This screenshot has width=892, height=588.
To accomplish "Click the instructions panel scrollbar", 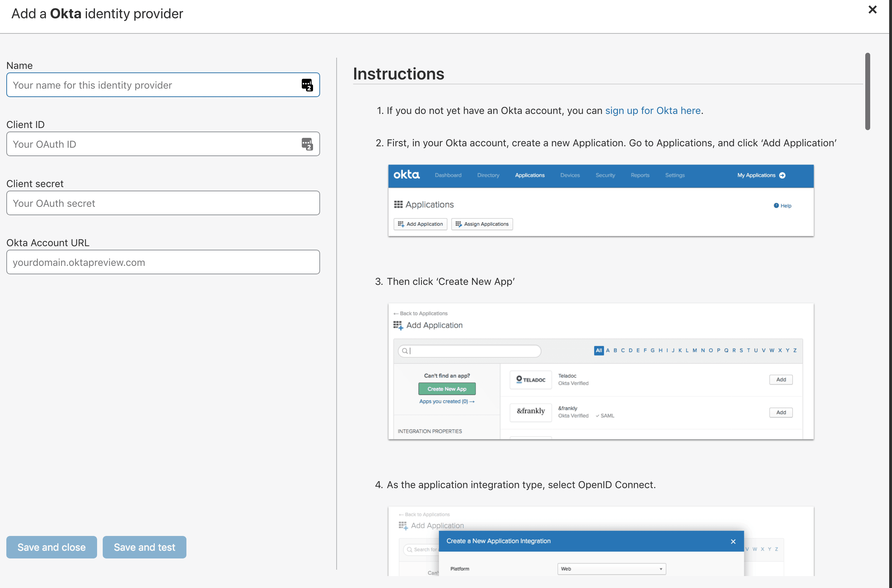I will pos(867,91).
